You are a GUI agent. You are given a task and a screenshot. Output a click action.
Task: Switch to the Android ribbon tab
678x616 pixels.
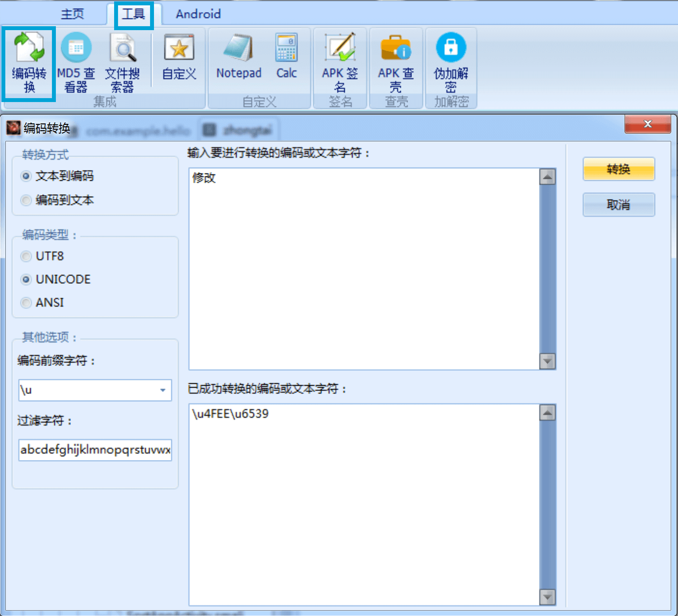pyautogui.click(x=198, y=14)
